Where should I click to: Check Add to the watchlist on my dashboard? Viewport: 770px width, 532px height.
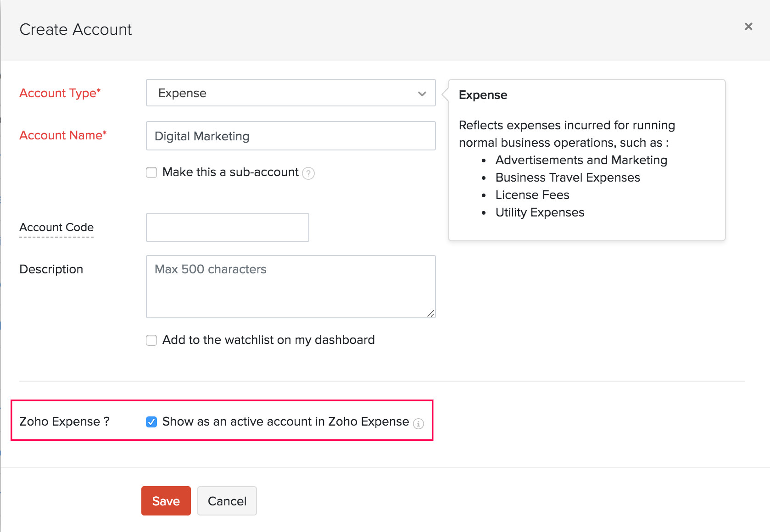pos(151,340)
